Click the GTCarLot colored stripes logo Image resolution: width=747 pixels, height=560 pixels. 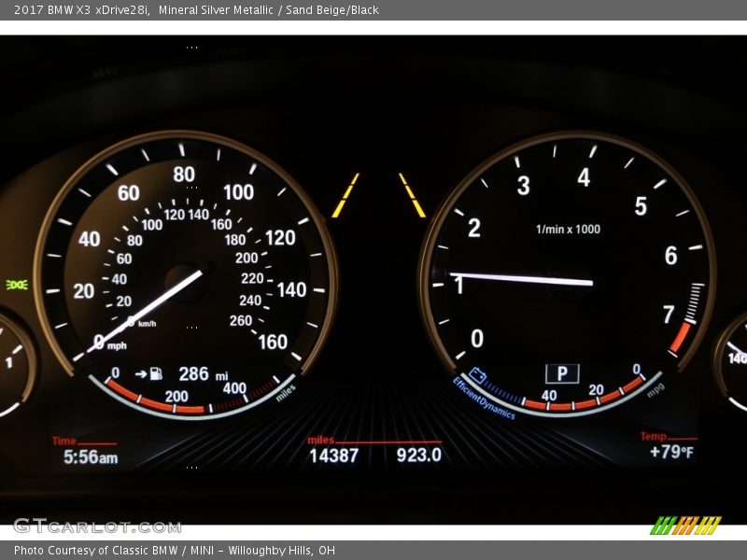685,525
